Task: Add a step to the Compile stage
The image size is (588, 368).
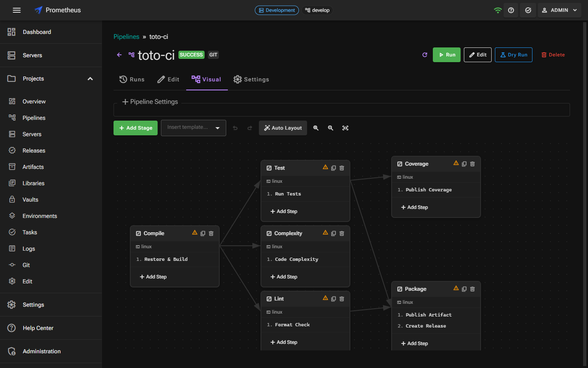Action: [x=153, y=277]
